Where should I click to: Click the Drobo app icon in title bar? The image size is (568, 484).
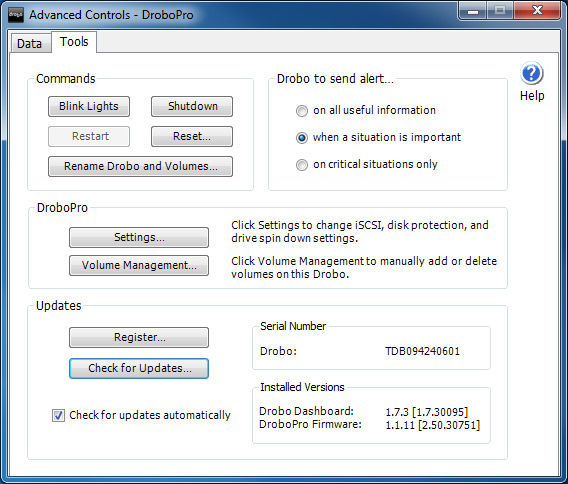coord(16,15)
